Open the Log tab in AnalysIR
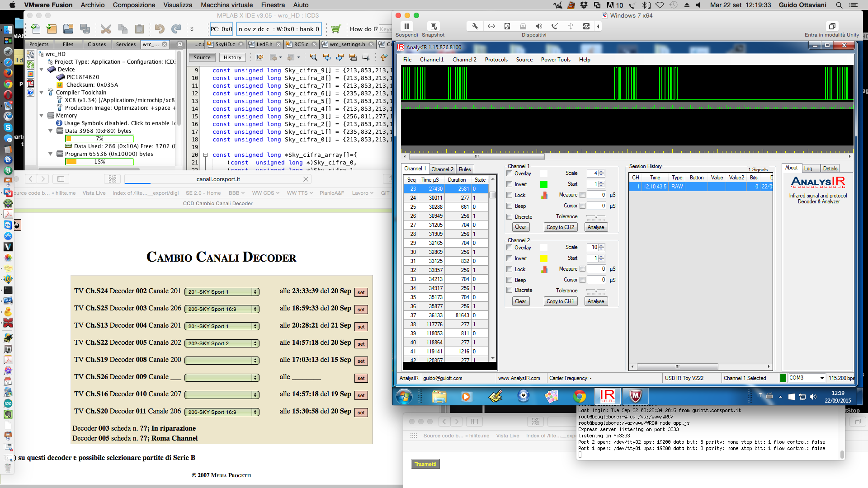868x488 pixels. [x=808, y=169]
